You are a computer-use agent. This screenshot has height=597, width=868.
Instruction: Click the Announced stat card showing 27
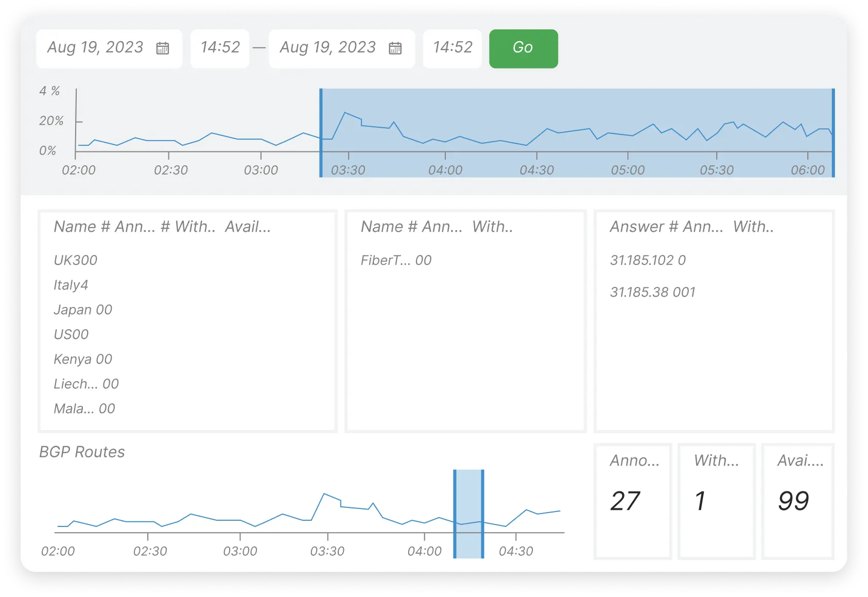(x=632, y=501)
